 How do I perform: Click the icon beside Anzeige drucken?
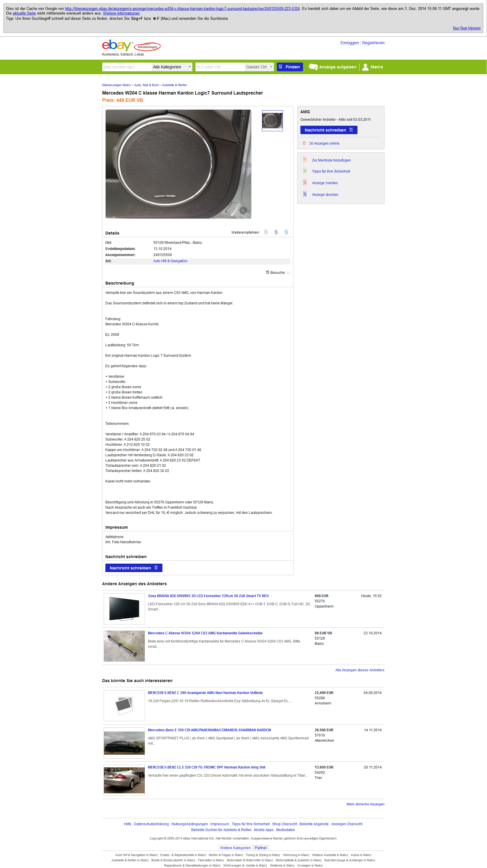305,194
